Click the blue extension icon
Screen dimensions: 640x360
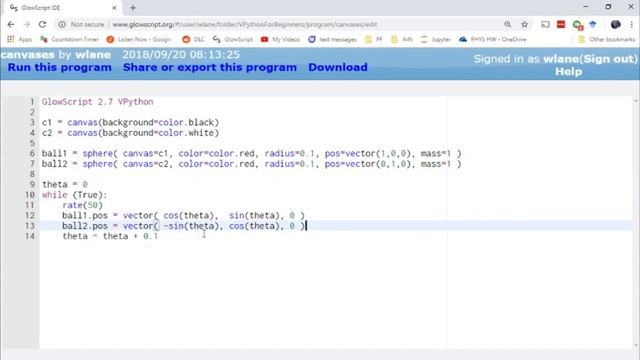(593, 24)
